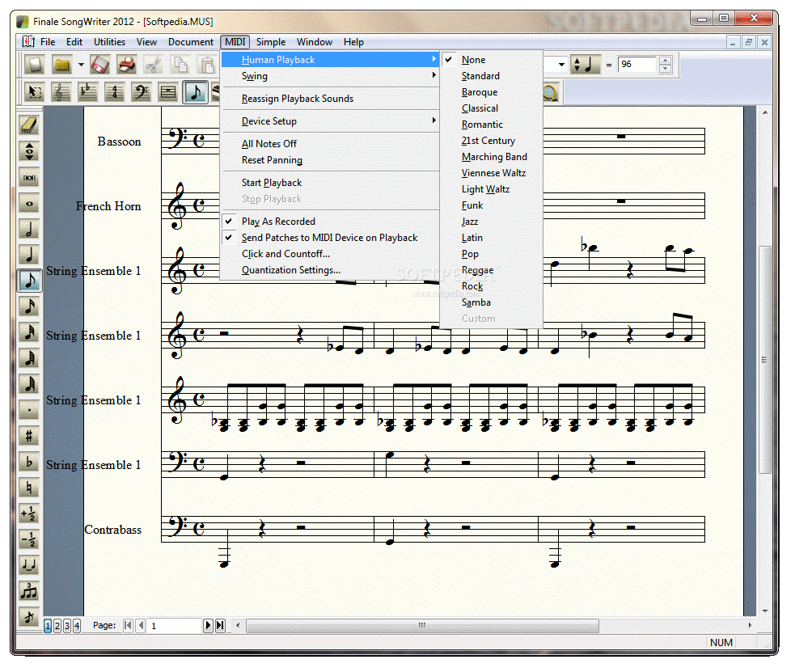Viewport: 795px width, 672px height.
Task: Open Quantization Settings
Action: tap(330, 270)
